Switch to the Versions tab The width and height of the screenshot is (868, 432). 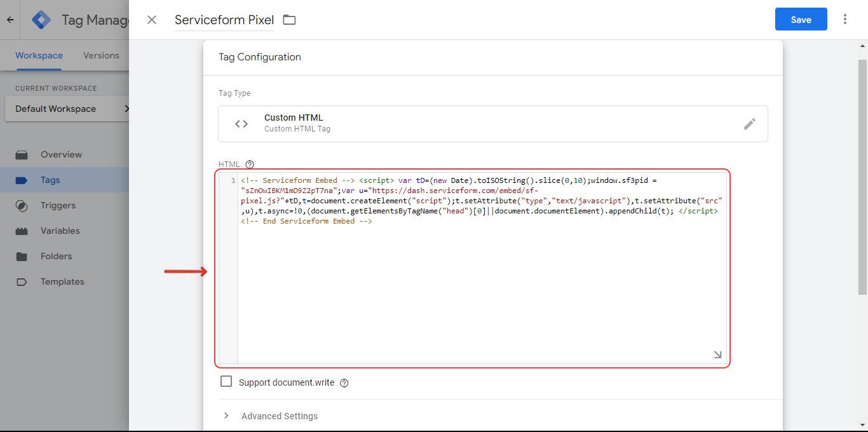[x=101, y=55]
